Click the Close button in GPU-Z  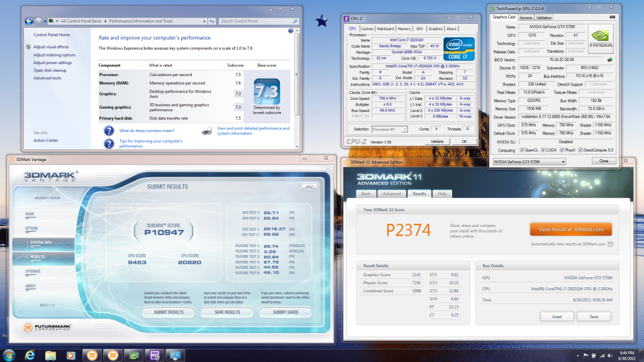click(x=604, y=161)
